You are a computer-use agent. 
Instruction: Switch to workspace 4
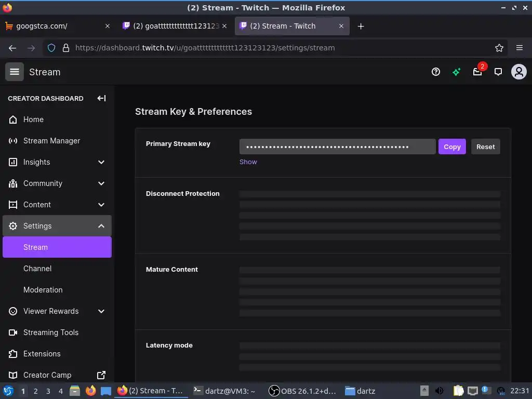[61, 391]
